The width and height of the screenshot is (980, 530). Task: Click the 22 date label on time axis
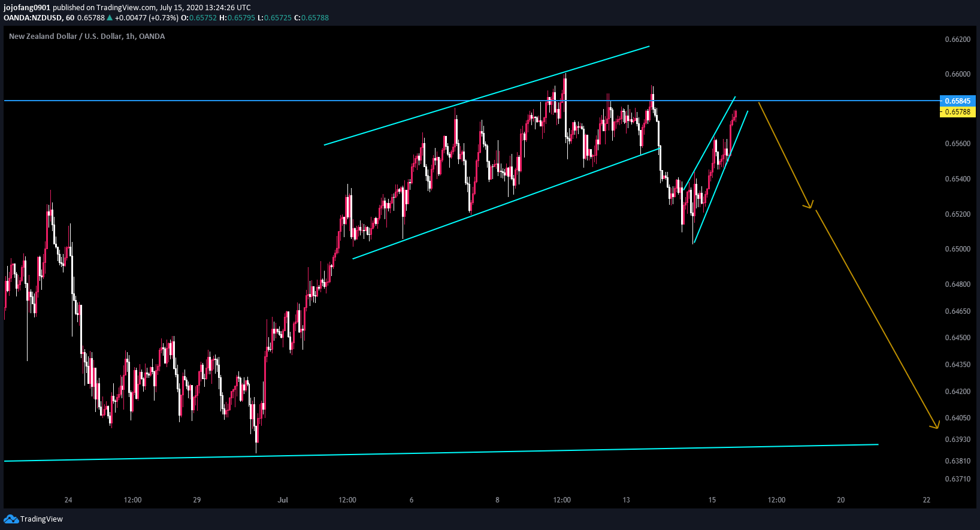click(927, 500)
